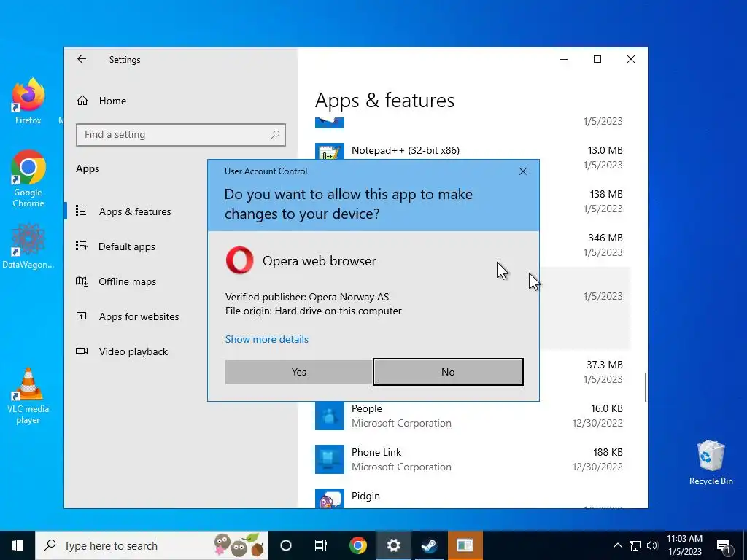Viewport: 747px width, 560px height.
Task: Open the Recycle Bin desktop icon
Action: point(711,463)
